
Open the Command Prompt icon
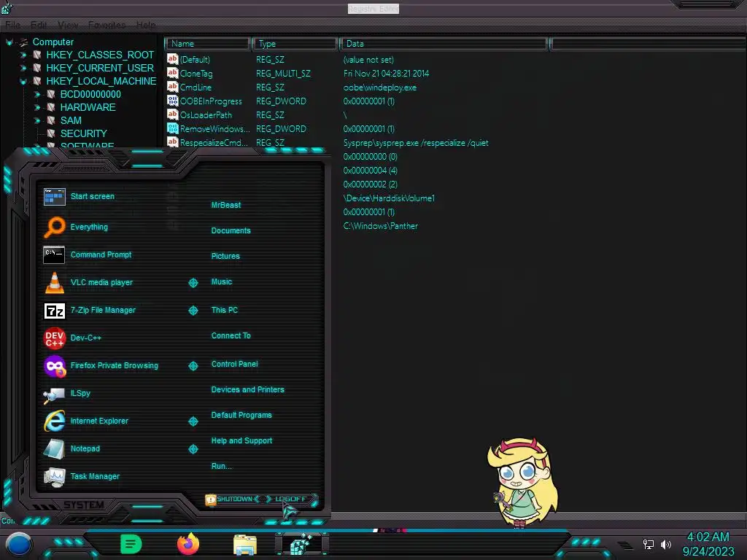pos(54,254)
